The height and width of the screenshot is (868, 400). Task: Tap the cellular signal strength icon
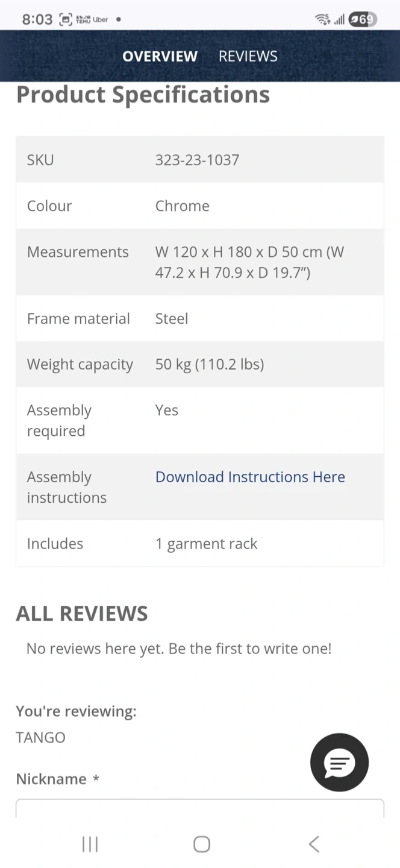point(339,19)
